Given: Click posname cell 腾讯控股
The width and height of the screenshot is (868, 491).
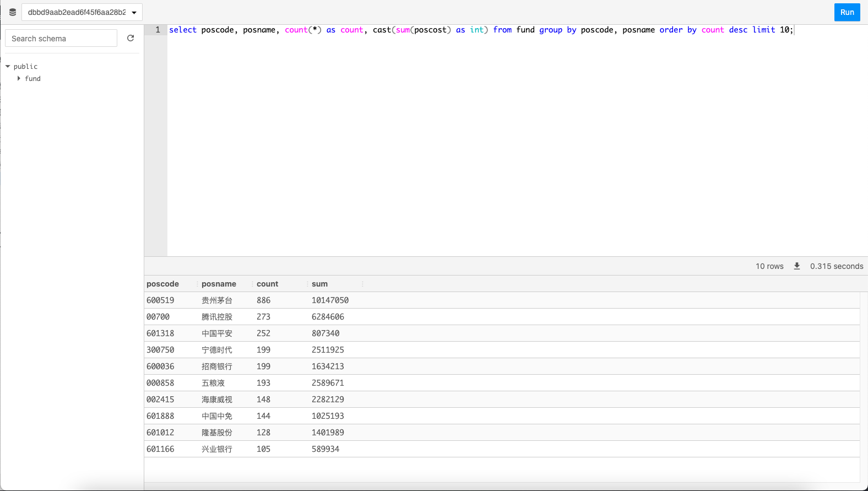Looking at the screenshot, I should tap(217, 317).
